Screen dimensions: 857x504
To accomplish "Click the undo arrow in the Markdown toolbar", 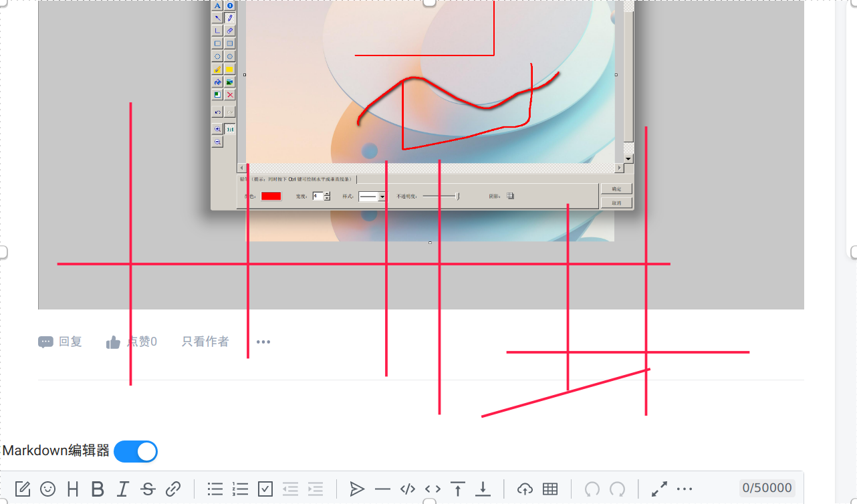I will (592, 489).
